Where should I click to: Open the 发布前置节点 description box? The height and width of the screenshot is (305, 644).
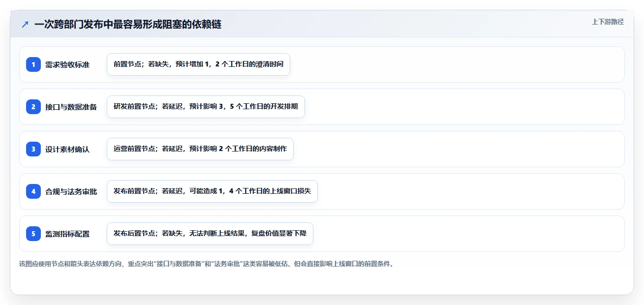point(212,191)
